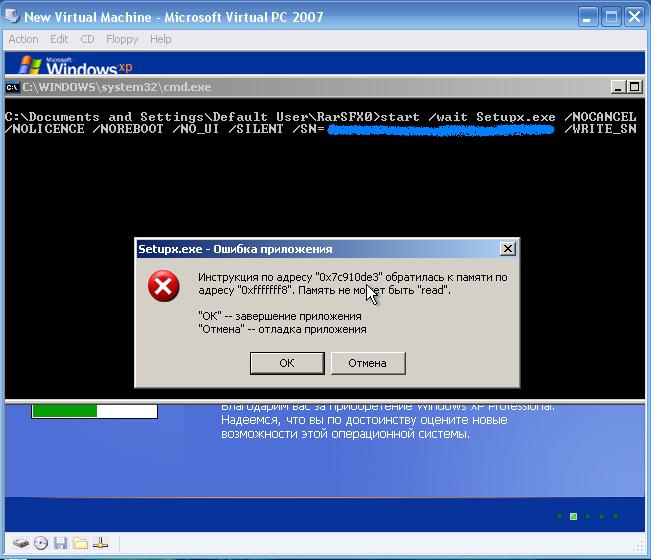The width and height of the screenshot is (651, 560).
Task: Click the "/NOLICENCE" command parameter
Action: pos(45,129)
